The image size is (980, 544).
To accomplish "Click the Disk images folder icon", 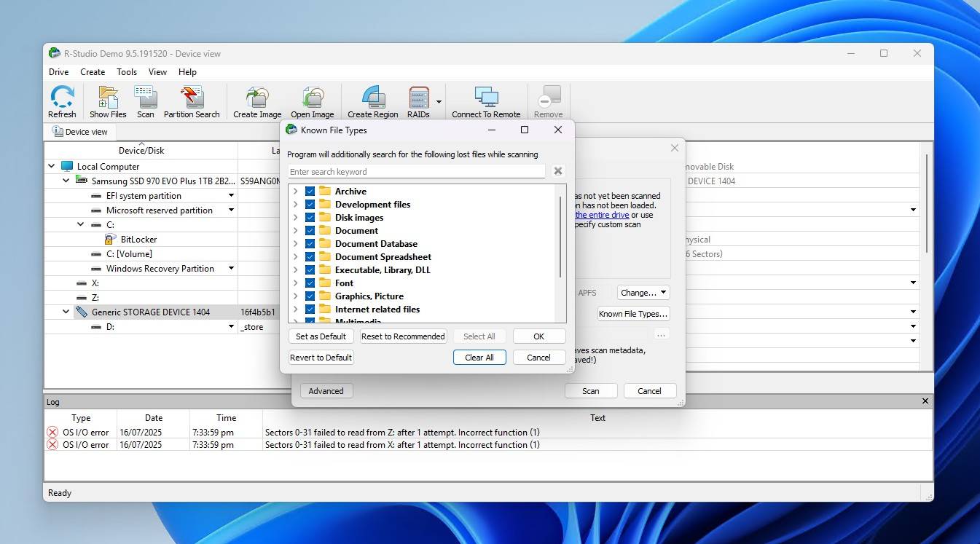I will point(325,217).
